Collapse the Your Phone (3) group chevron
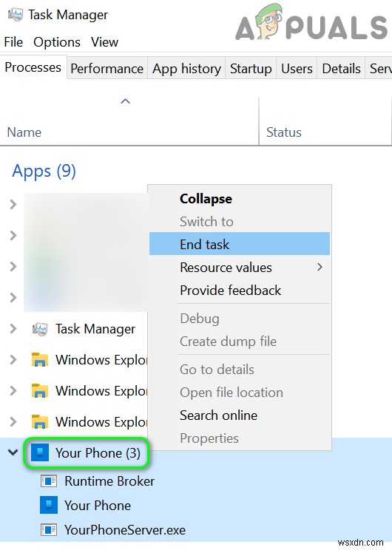The width and height of the screenshot is (392, 550). click(13, 452)
